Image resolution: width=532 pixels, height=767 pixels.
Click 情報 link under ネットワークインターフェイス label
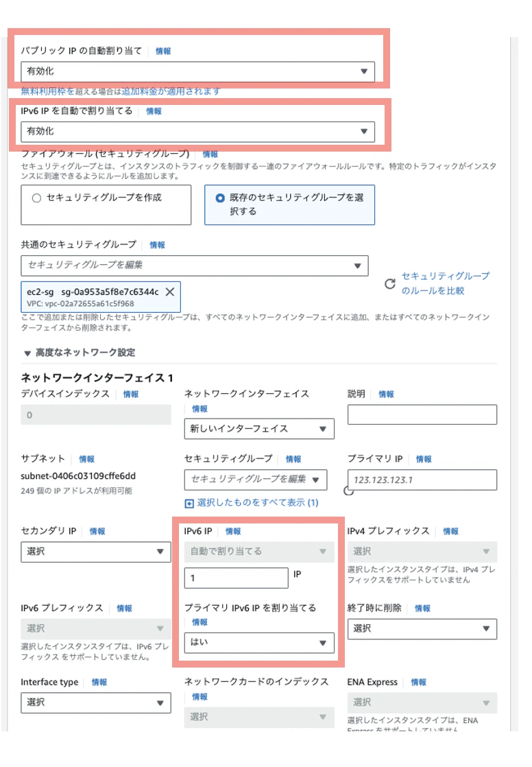pyautogui.click(x=200, y=409)
